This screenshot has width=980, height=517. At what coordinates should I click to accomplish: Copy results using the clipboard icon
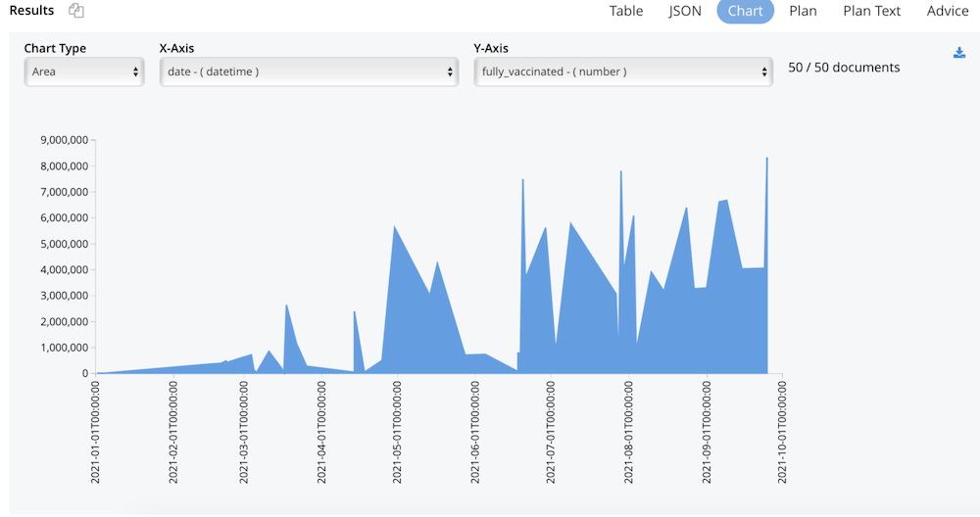(x=76, y=11)
